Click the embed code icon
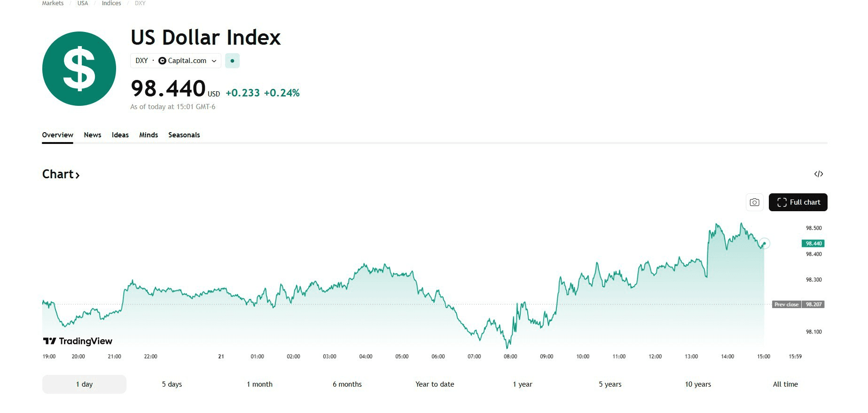 coord(818,174)
